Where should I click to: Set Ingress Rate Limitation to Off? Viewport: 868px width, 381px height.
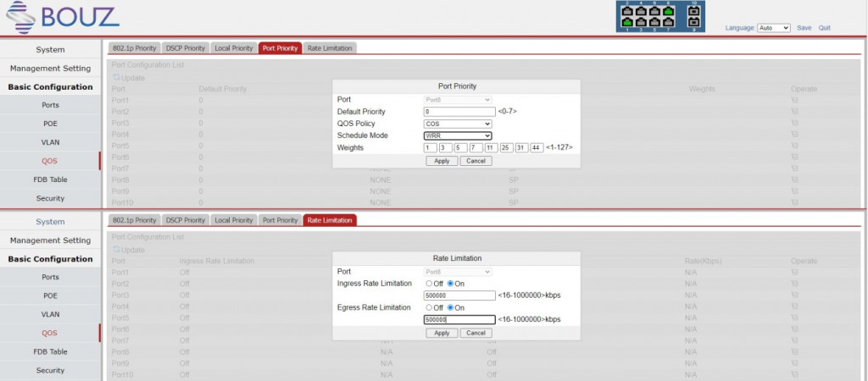coord(429,284)
